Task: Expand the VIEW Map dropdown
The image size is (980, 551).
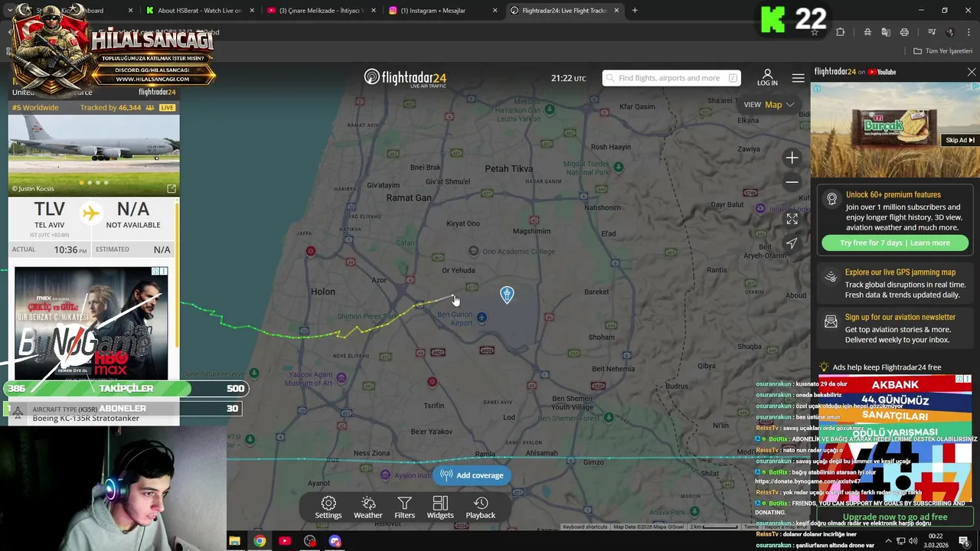Action: click(x=769, y=105)
